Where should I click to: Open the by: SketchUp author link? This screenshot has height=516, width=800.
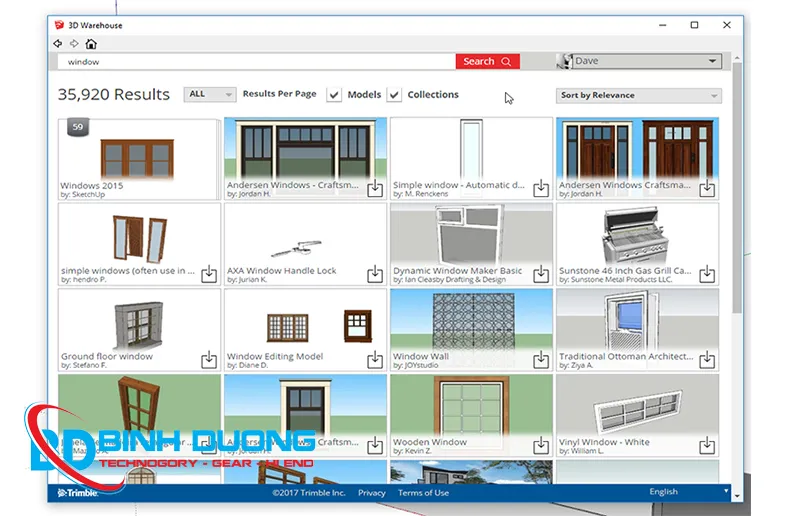(83, 195)
